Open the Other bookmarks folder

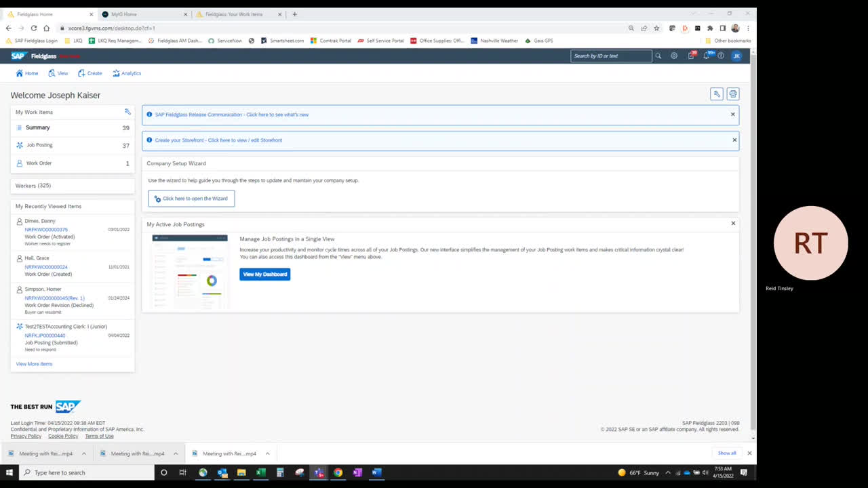click(x=728, y=41)
